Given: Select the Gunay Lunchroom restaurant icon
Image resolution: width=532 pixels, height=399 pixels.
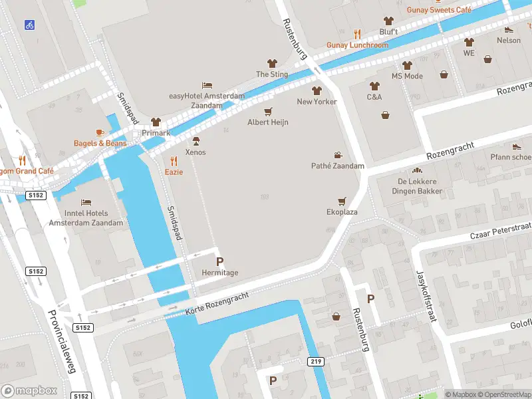Looking at the screenshot, I should (x=357, y=35).
